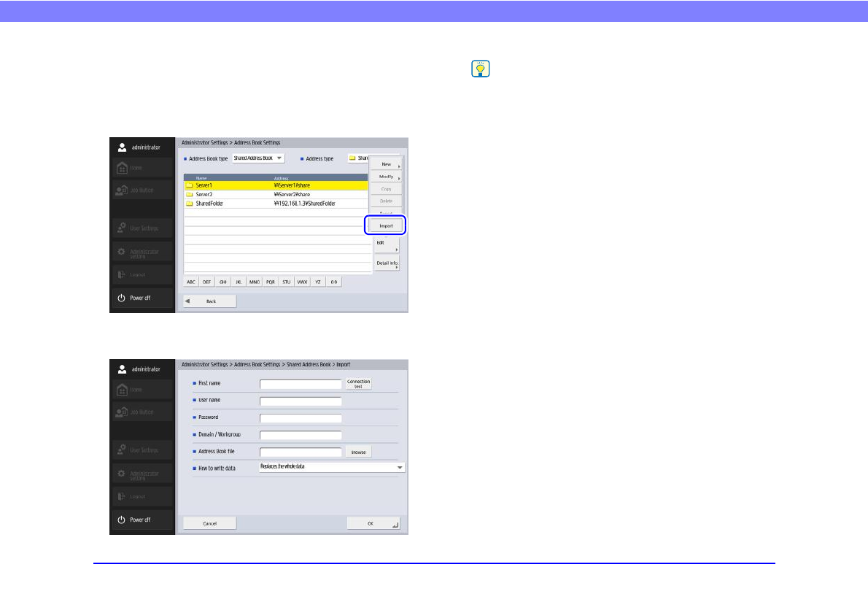Click the Server1 folder icon
Image resolution: width=868 pixels, height=613 pixels.
point(190,186)
